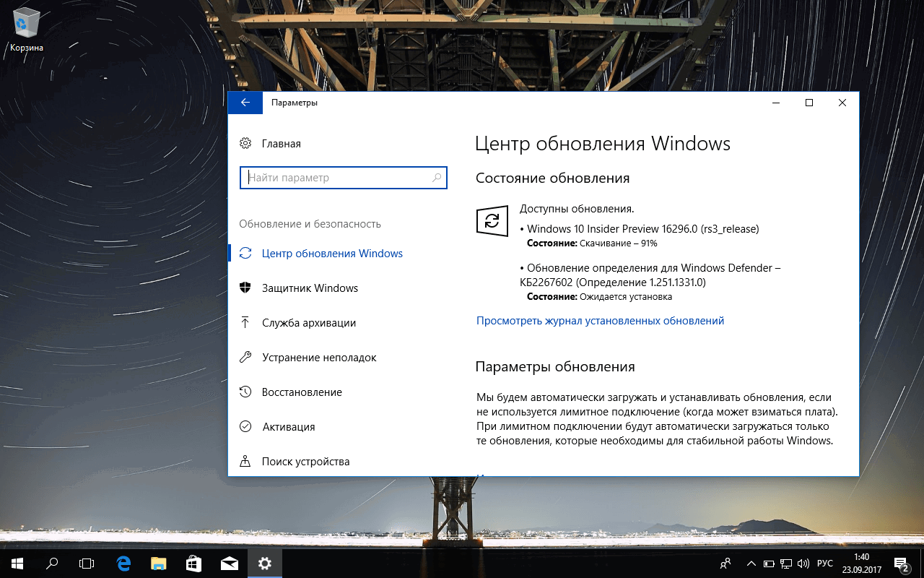Viewport: 924px width, 578px height.
Task: Launch File Explorer from the taskbar
Action: [158, 563]
